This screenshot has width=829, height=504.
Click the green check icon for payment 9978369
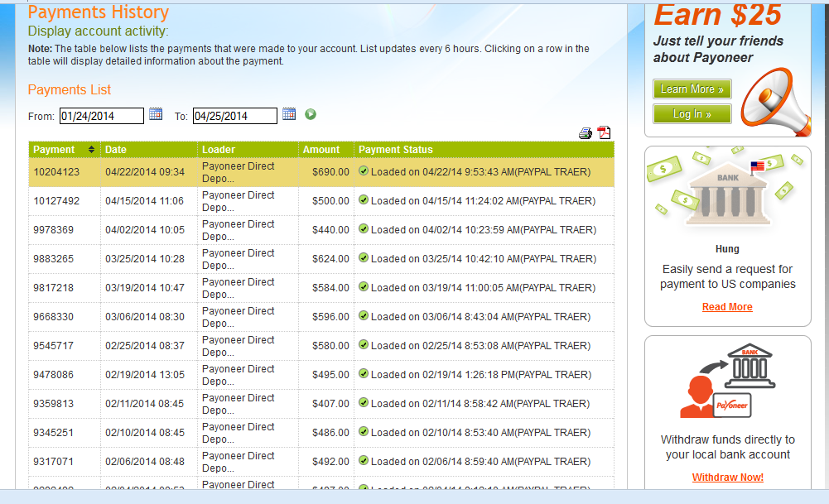(364, 228)
